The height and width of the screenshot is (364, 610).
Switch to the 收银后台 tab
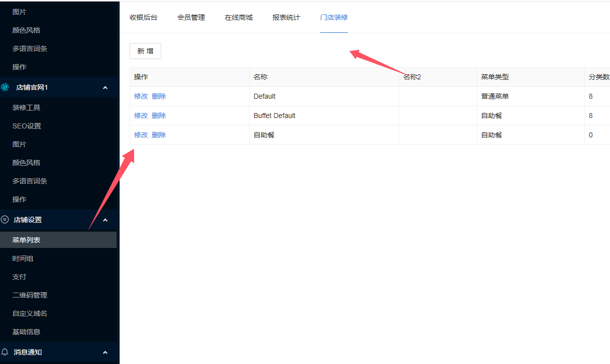(x=143, y=17)
